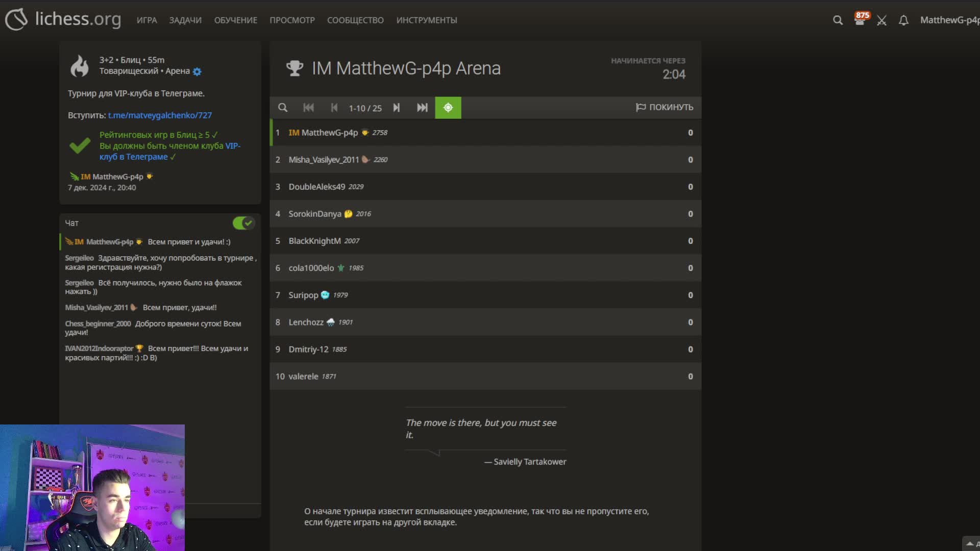This screenshot has width=980, height=551.
Task: Click scroll-up arrow at bottom right
Action: [970, 544]
